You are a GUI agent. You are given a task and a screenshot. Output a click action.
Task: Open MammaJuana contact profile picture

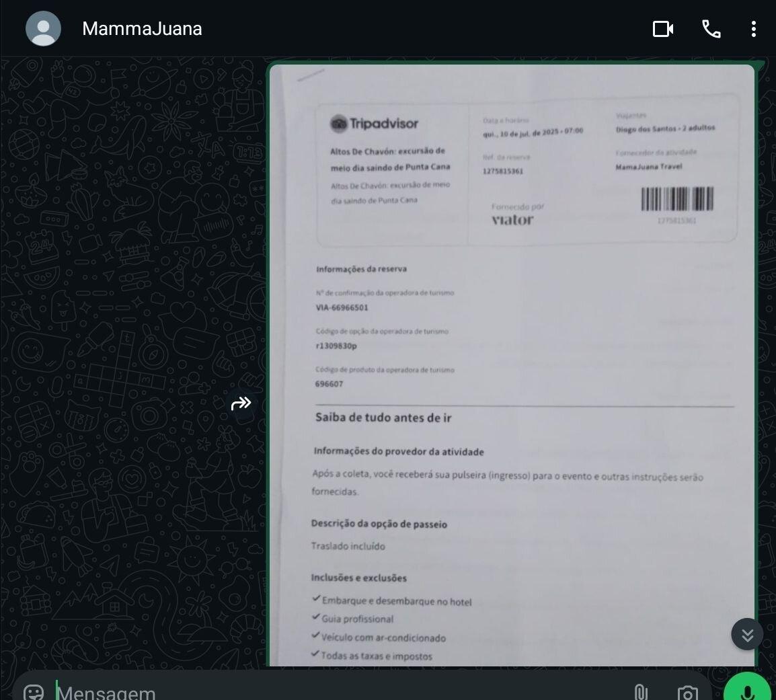click(43, 29)
